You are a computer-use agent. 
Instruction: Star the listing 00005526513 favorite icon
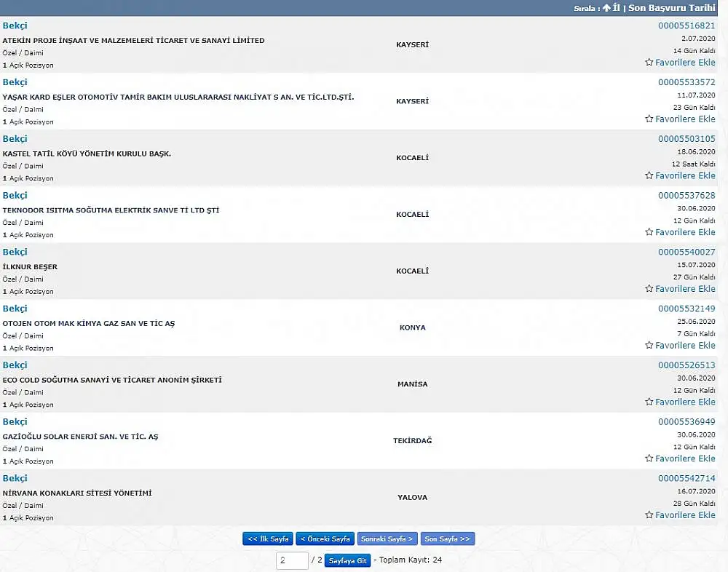coord(649,402)
